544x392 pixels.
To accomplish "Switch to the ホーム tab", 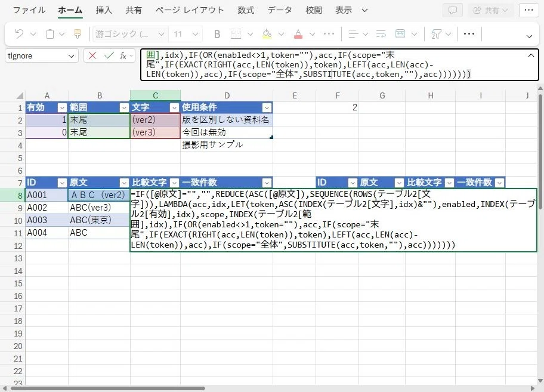I will pyautogui.click(x=70, y=10).
